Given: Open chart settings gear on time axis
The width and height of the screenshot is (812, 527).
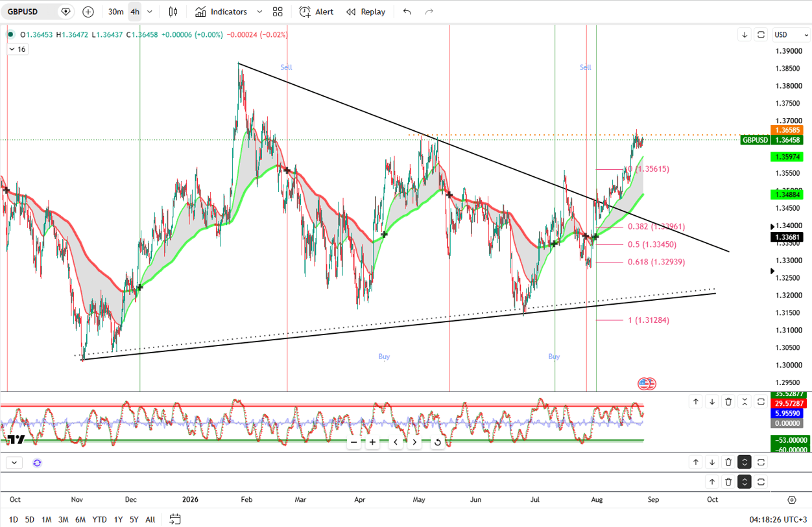Looking at the screenshot, I should click(x=791, y=500).
